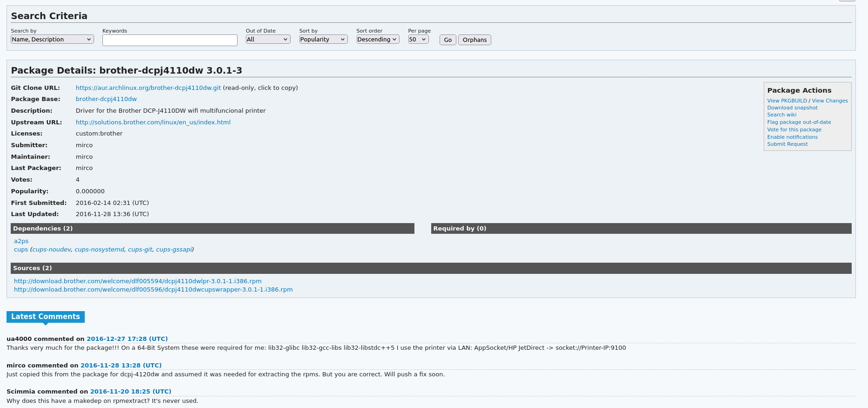Click the Submitter mirco text

click(x=84, y=145)
